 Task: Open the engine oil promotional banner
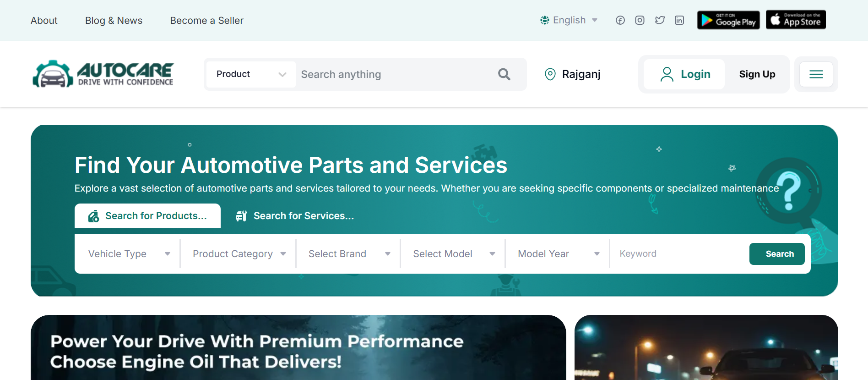click(x=298, y=347)
